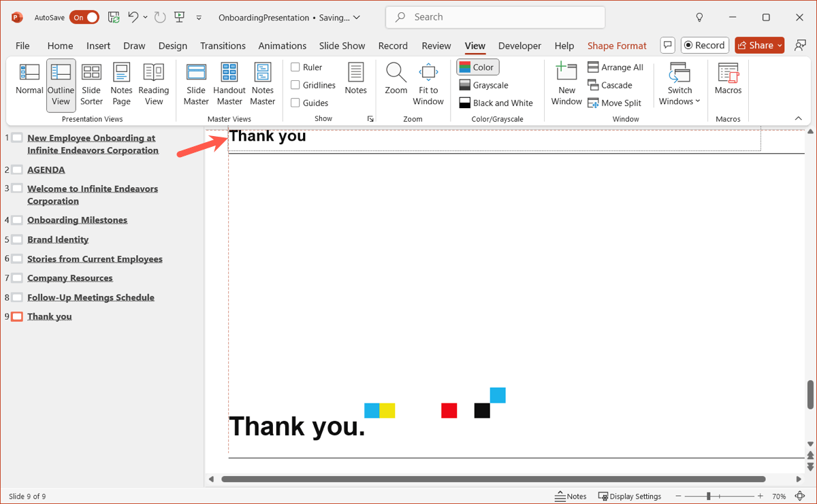Image resolution: width=817 pixels, height=504 pixels.
Task: Click slide 9 icon in outline
Action: (17, 316)
